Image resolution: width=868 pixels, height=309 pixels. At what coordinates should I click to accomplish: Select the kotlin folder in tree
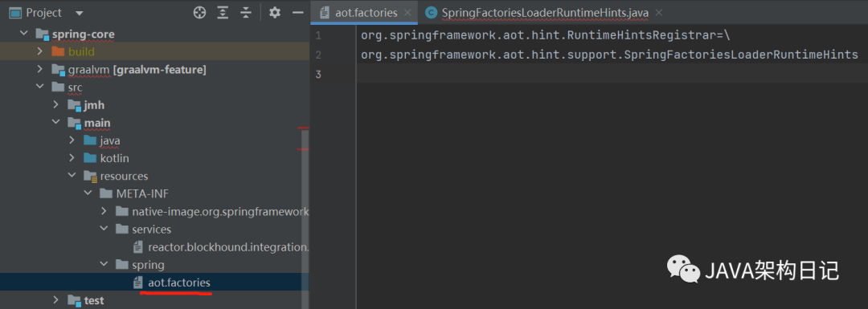[115, 158]
